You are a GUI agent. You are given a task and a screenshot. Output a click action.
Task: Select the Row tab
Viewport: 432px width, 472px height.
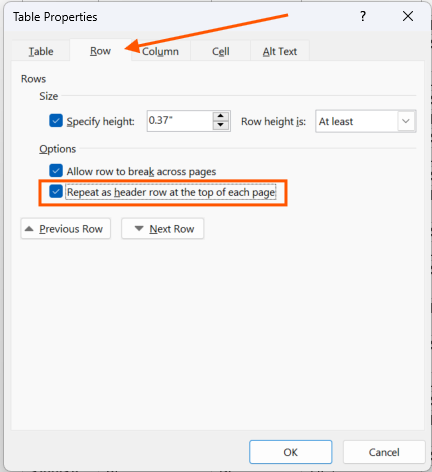(x=100, y=51)
